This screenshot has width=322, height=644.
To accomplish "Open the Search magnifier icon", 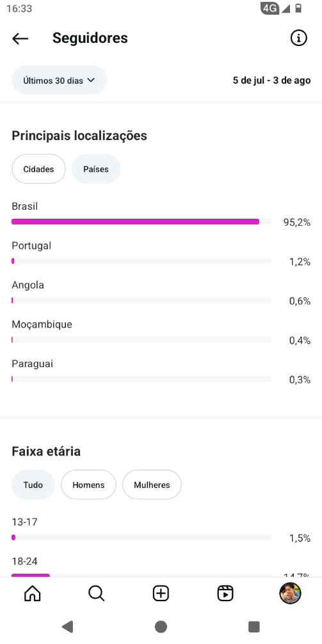I will [97, 593].
